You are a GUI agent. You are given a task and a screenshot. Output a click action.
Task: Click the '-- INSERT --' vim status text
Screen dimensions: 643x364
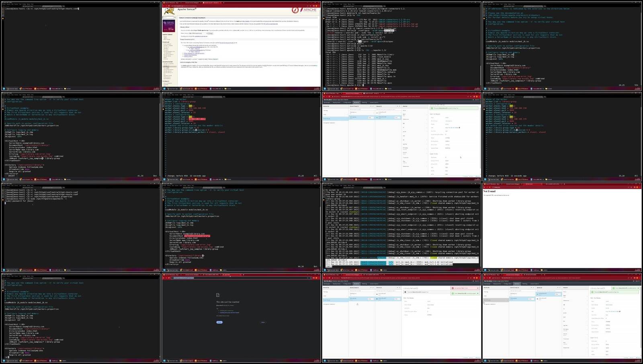point(10,176)
